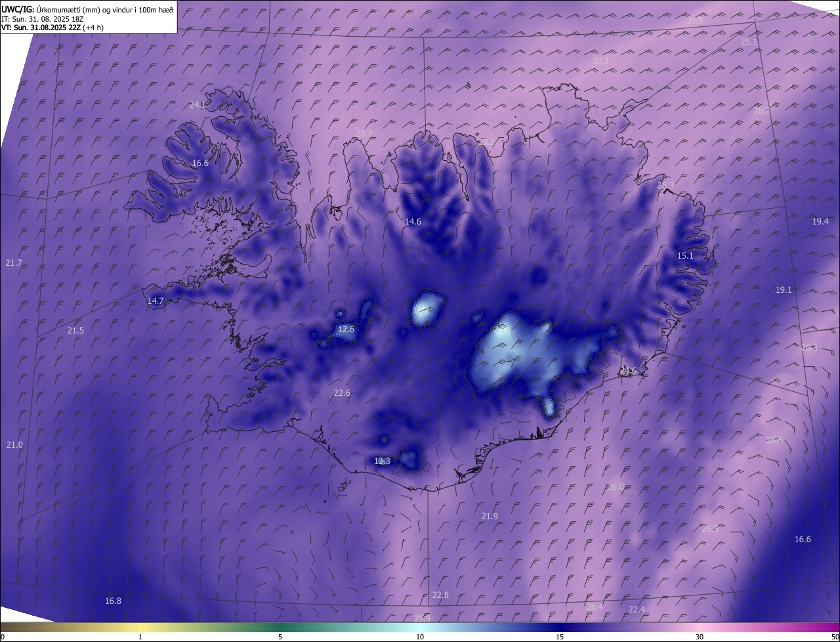Click the 'UWC/IG: Úrkomumætti (mm)' title line
840x642 pixels.
tap(87, 9)
